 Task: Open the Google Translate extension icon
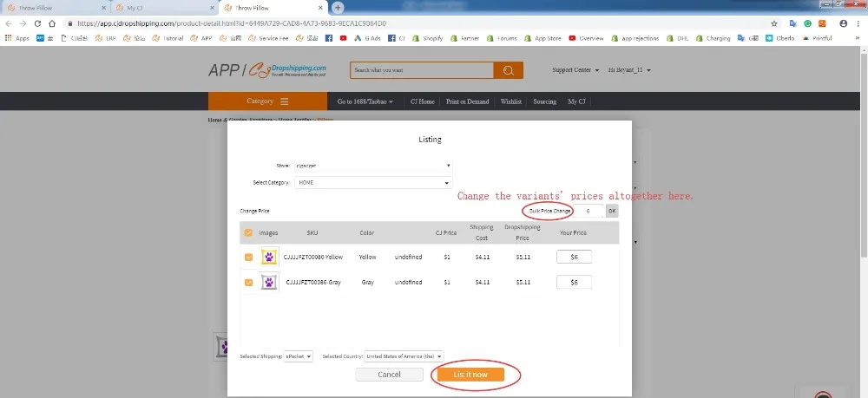click(792, 23)
